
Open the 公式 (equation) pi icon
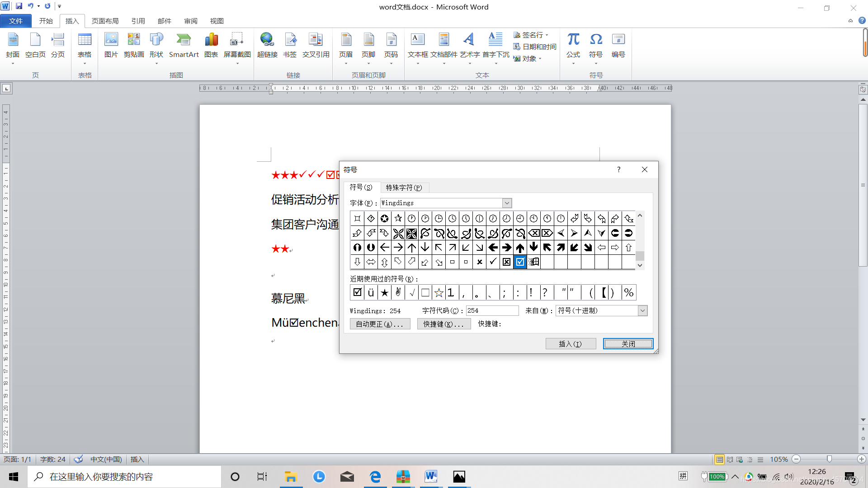(x=573, y=45)
